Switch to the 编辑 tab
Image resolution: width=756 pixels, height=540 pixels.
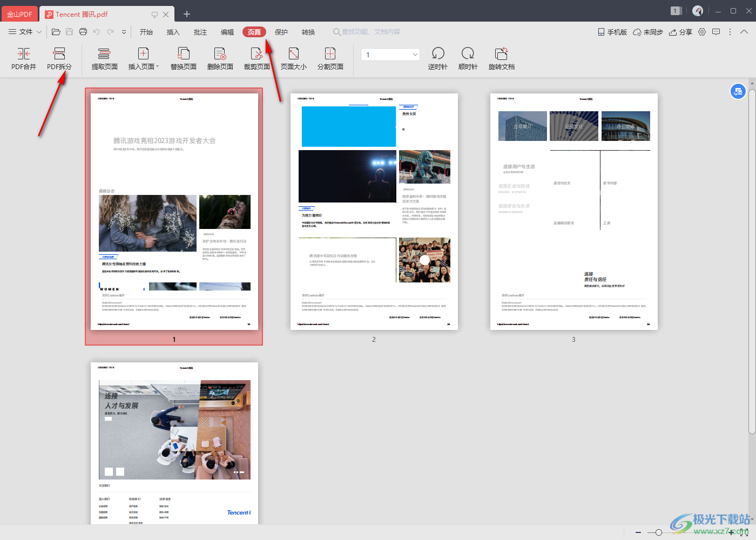tap(227, 32)
